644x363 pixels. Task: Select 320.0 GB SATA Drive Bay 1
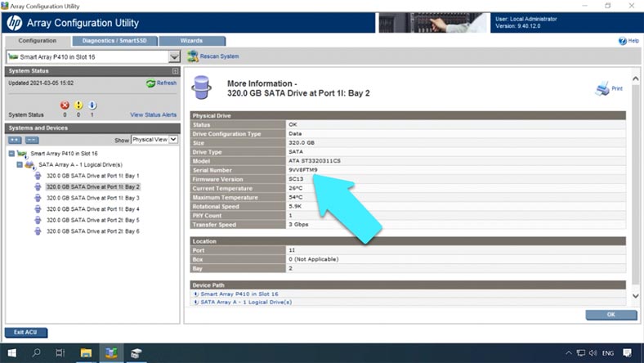tap(93, 176)
